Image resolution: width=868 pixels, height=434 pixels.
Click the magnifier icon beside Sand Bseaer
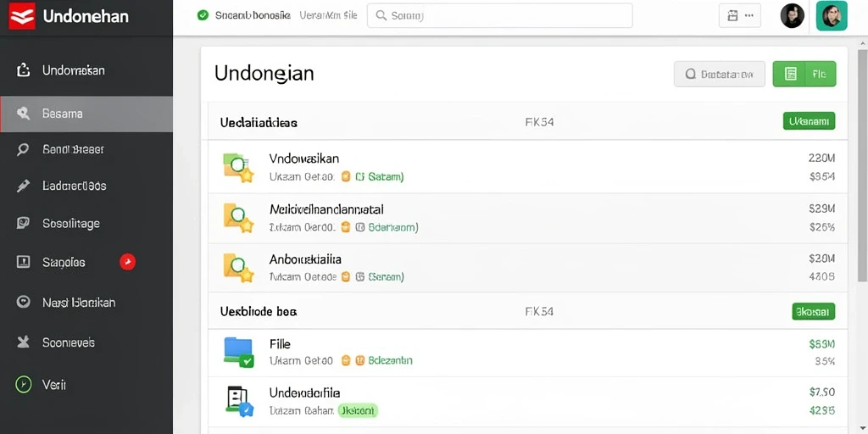(x=23, y=149)
